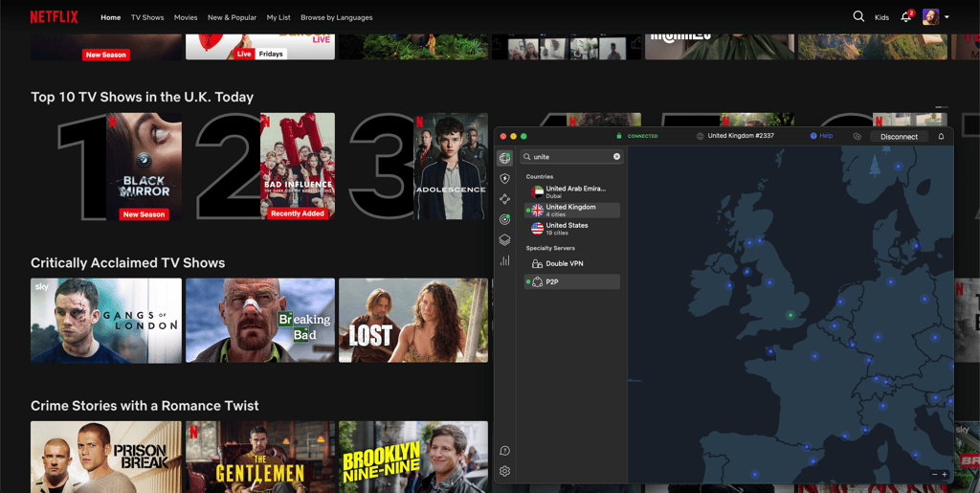
Task: Open New & Popular section
Action: 232,17
